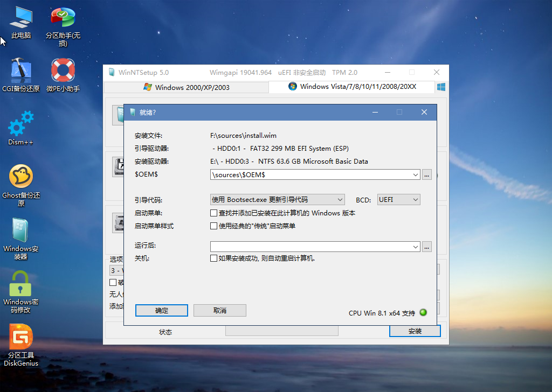Launch CGI备份还原 desktop icon
Screen dimensions: 552x392
(x=21, y=74)
